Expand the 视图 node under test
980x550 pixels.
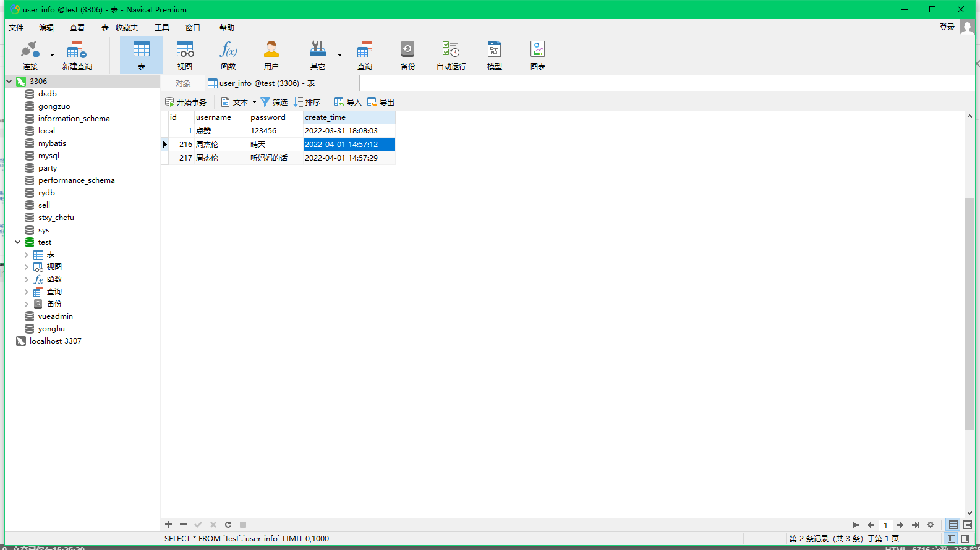click(26, 267)
